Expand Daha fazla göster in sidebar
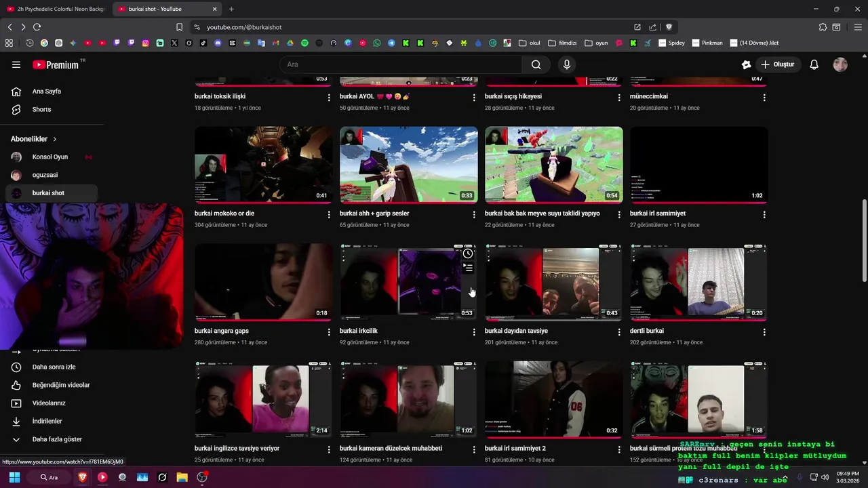The image size is (868, 488). click(x=52, y=439)
